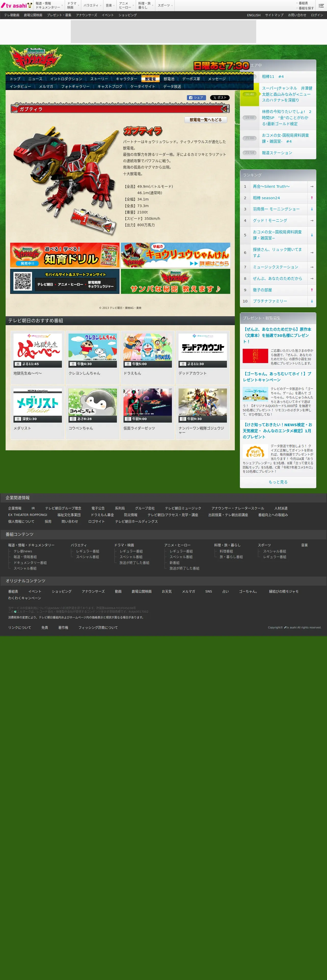This screenshot has width=327, height=980.
Task: Open the テレ朝news footer link
Action: coord(23,551)
